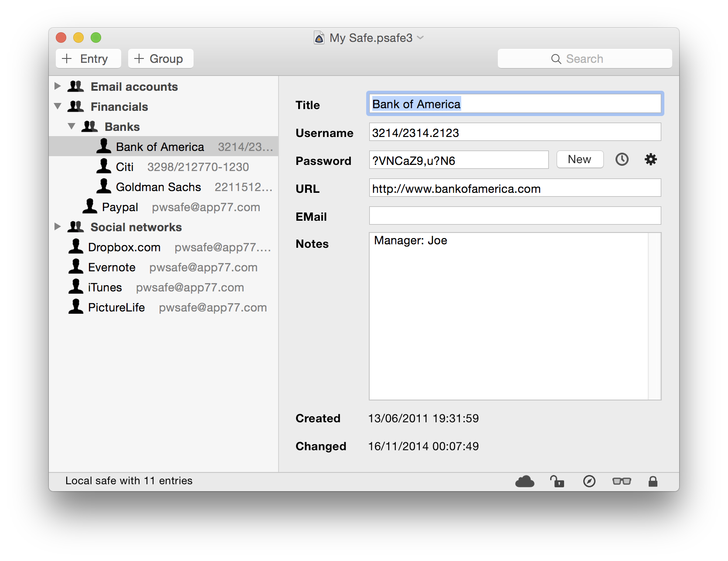Lock the safe with closed padlock icon
Screen dimensions: 728x561
(x=653, y=481)
